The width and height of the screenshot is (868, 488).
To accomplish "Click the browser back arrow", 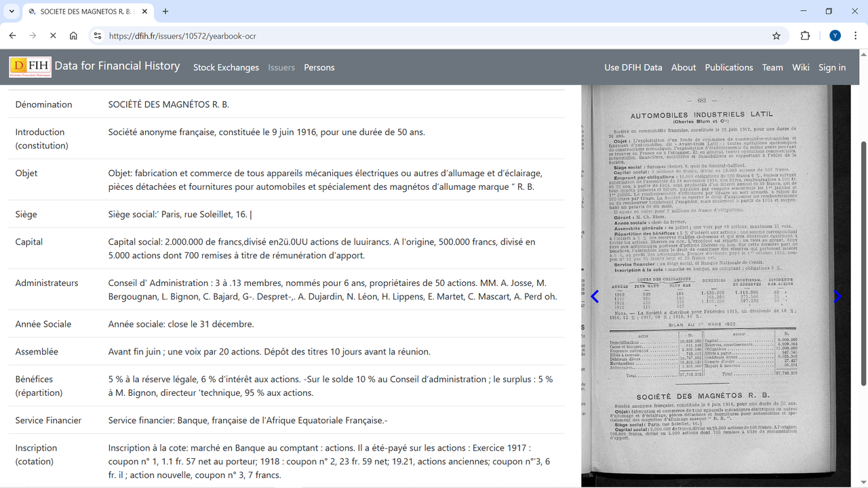I will (x=12, y=36).
